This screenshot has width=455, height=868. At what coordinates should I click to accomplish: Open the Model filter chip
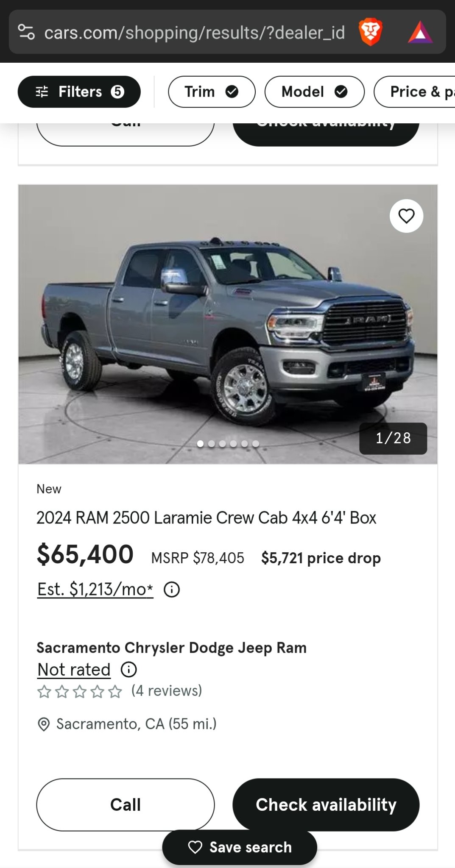point(314,92)
